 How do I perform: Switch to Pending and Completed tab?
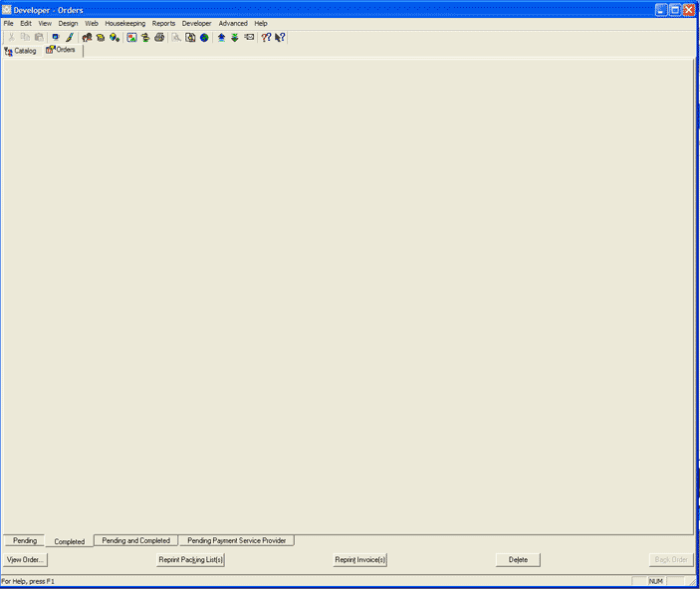135,541
